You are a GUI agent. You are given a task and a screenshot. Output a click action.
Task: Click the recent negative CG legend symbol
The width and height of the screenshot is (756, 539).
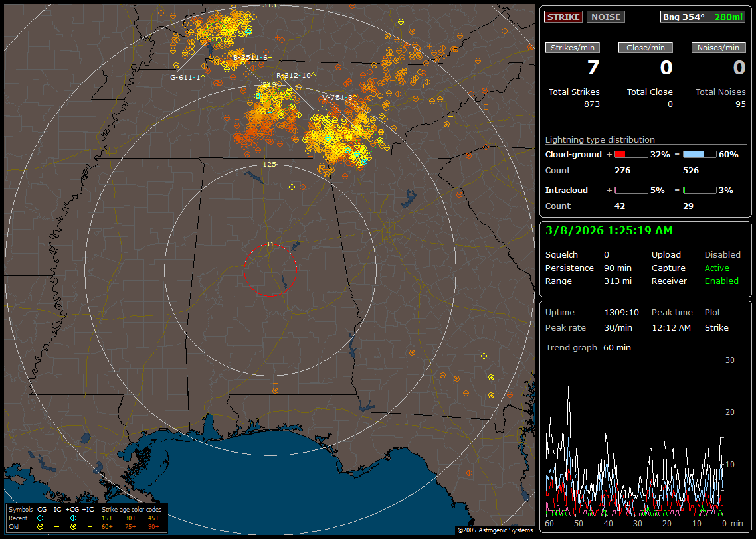click(x=41, y=518)
